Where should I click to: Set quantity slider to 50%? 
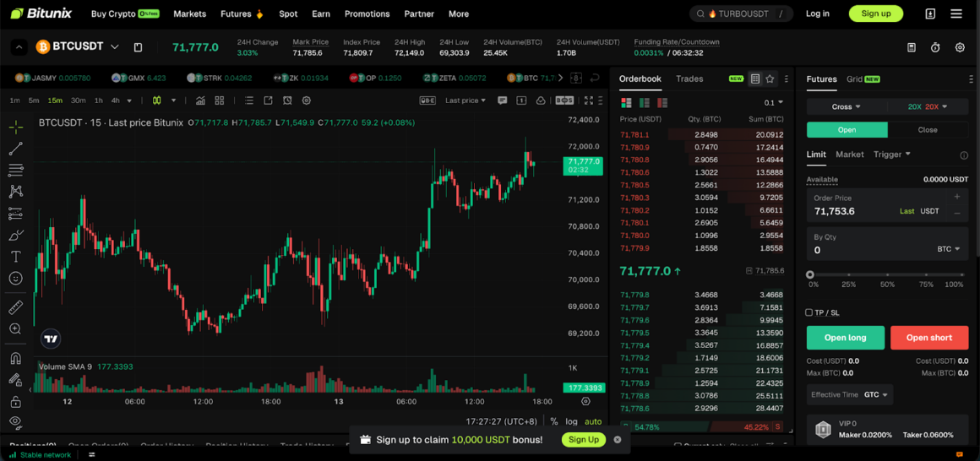click(x=887, y=275)
